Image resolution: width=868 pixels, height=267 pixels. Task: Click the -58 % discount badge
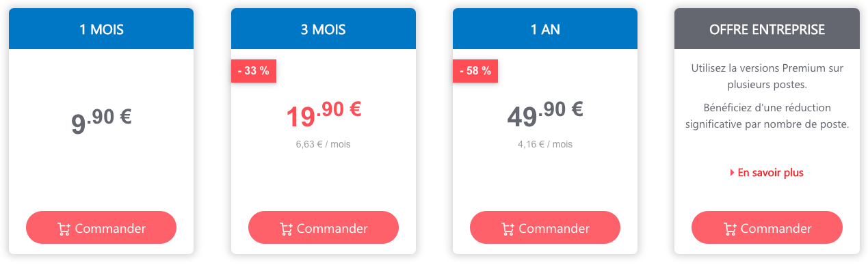[475, 71]
